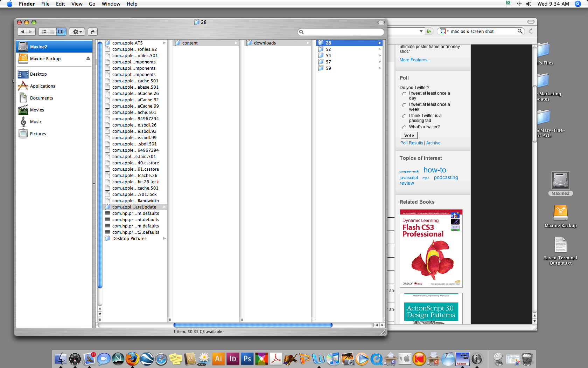Open the Window menu
Screen dimensions: 588x368
[111, 4]
